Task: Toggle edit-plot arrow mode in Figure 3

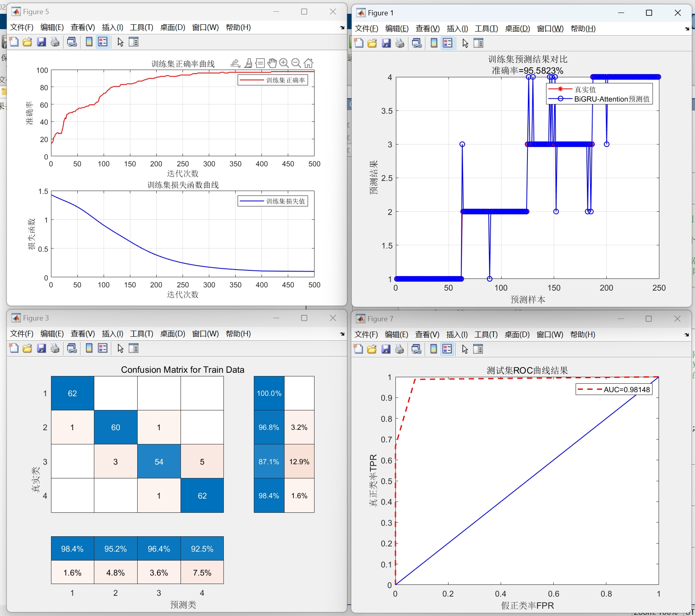Action: 120,348
